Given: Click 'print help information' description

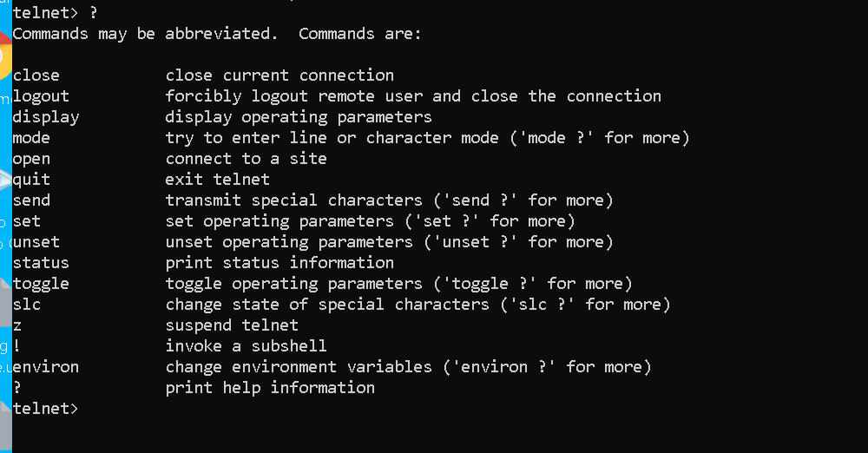Looking at the screenshot, I should point(270,388).
